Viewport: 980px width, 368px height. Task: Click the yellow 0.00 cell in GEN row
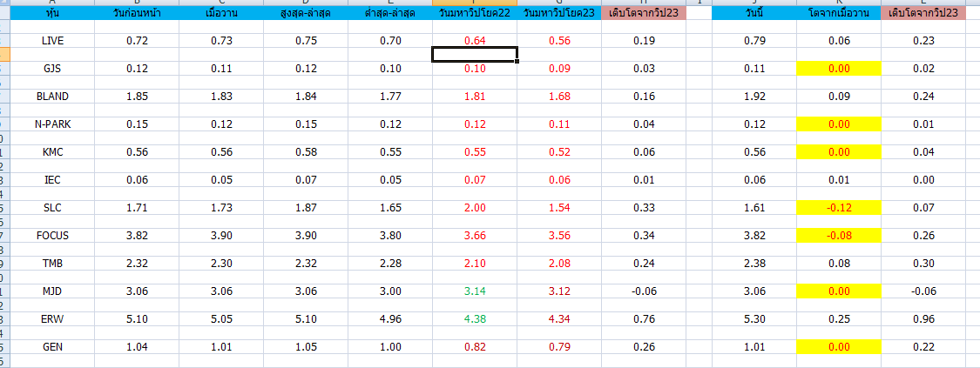click(839, 347)
